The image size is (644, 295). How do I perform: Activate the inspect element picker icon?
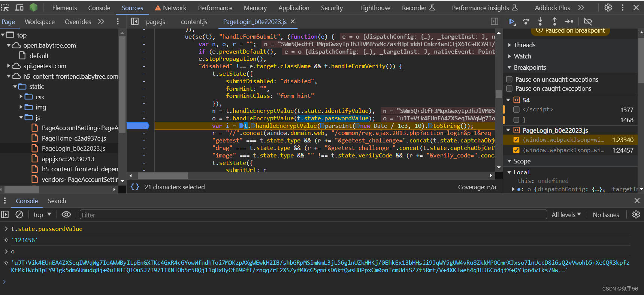[x=5, y=7]
